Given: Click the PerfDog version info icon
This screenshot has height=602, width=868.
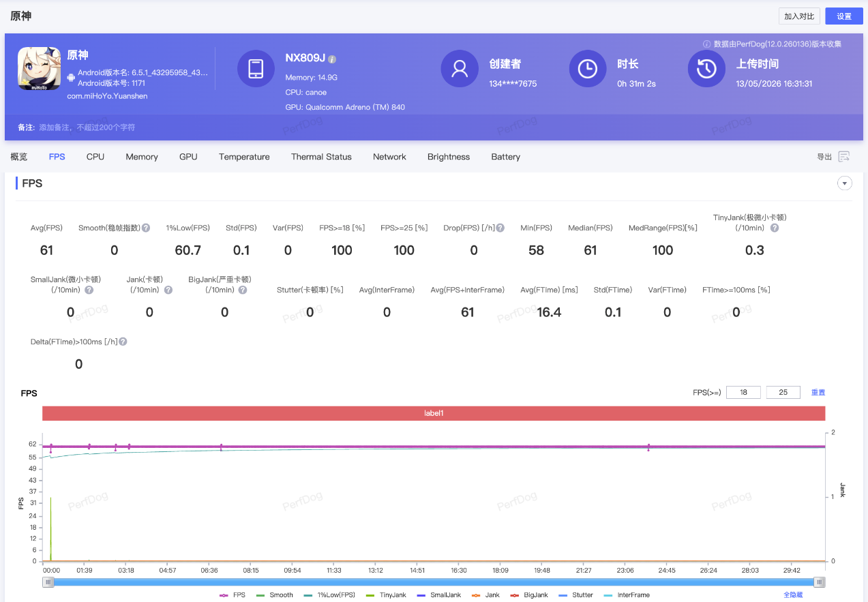Looking at the screenshot, I should click(707, 44).
